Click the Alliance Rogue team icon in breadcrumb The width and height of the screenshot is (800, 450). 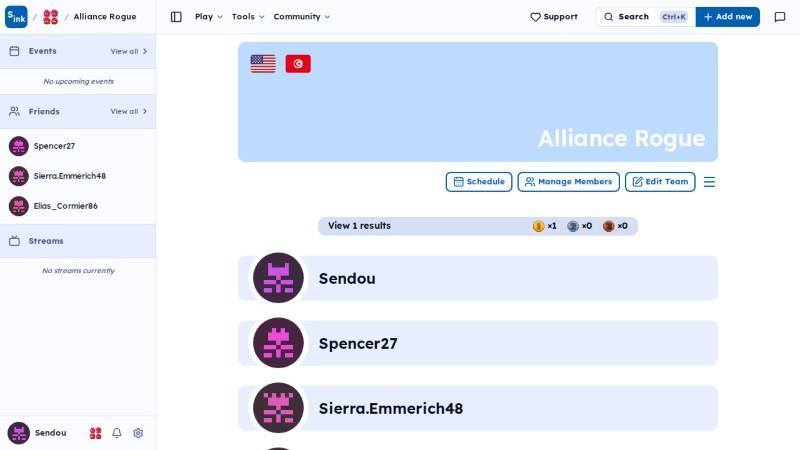(51, 17)
